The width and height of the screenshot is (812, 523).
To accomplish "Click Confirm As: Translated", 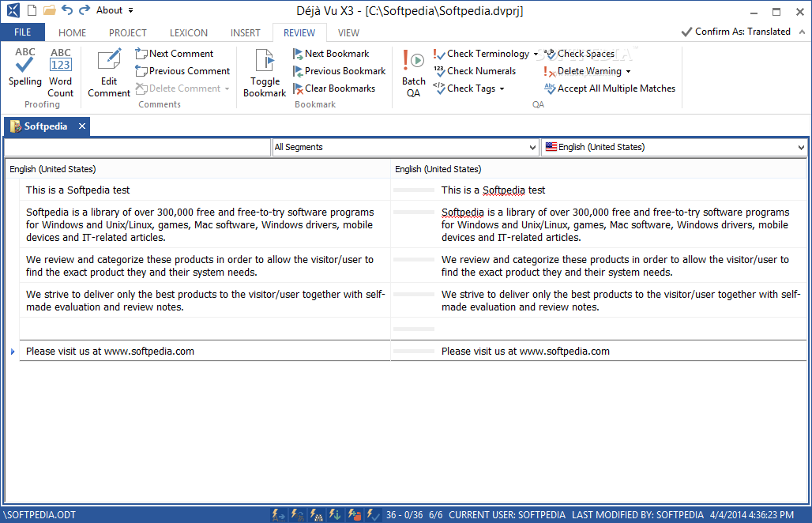I will point(736,32).
